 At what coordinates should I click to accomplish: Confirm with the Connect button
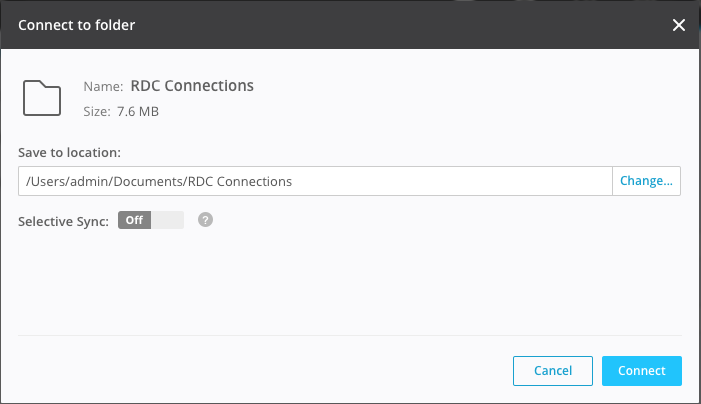pos(642,371)
